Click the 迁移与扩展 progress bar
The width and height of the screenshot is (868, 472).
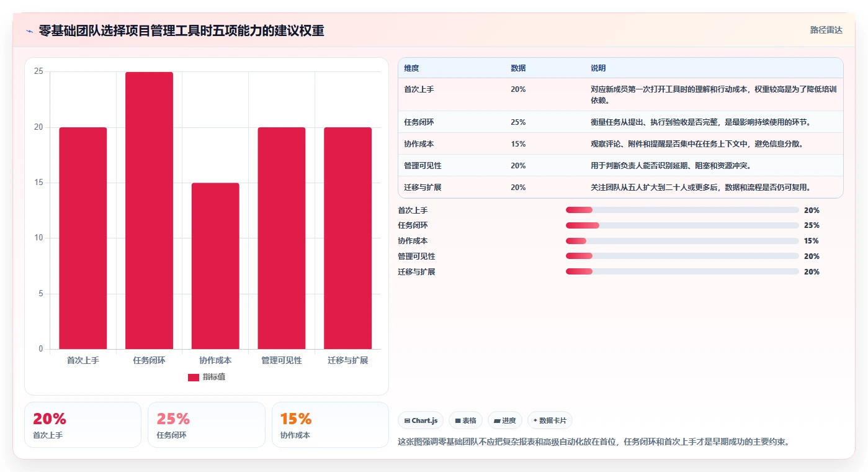point(682,271)
